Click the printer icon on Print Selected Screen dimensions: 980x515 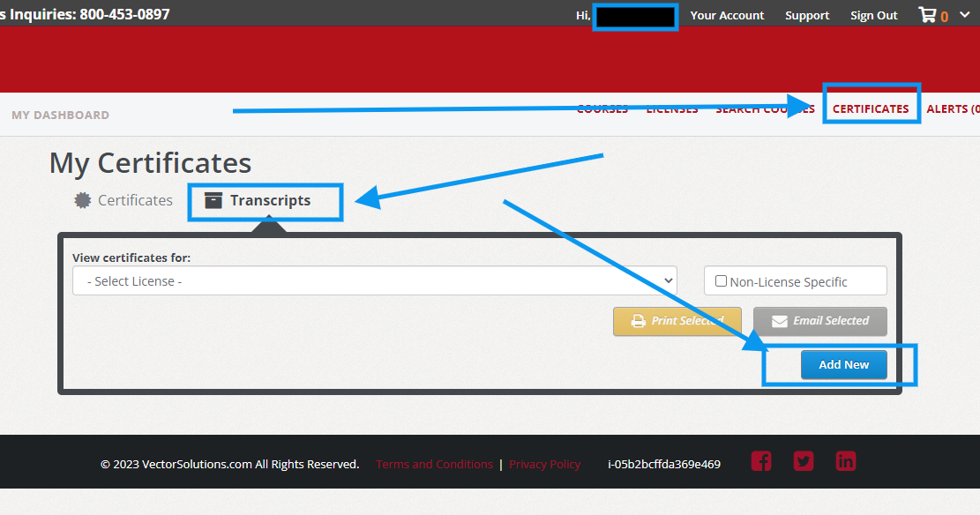coord(639,321)
